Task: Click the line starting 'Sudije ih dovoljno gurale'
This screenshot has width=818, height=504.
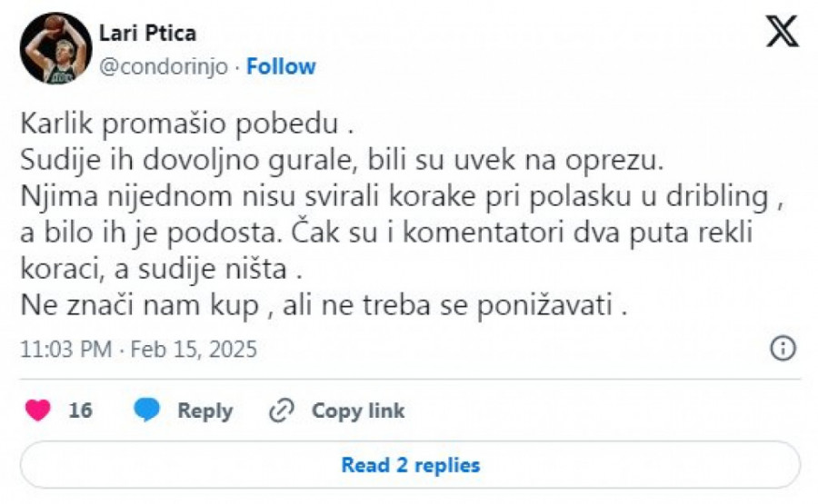Action: (342, 159)
